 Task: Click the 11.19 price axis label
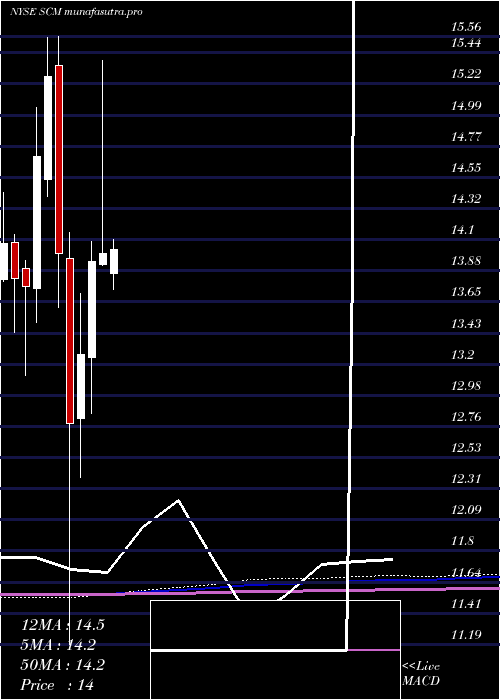[x=466, y=635]
